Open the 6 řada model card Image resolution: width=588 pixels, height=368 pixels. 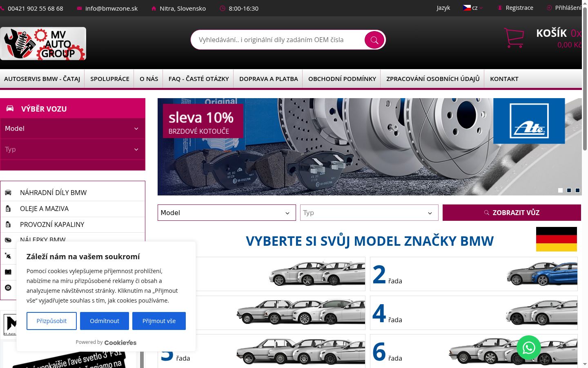point(474,351)
